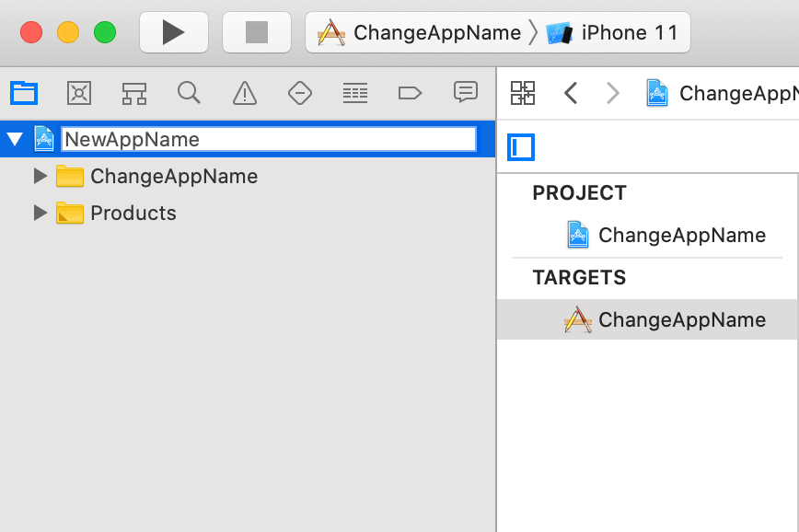
Task: Select the ChangeAppName scheme in toolbar
Action: [x=419, y=32]
